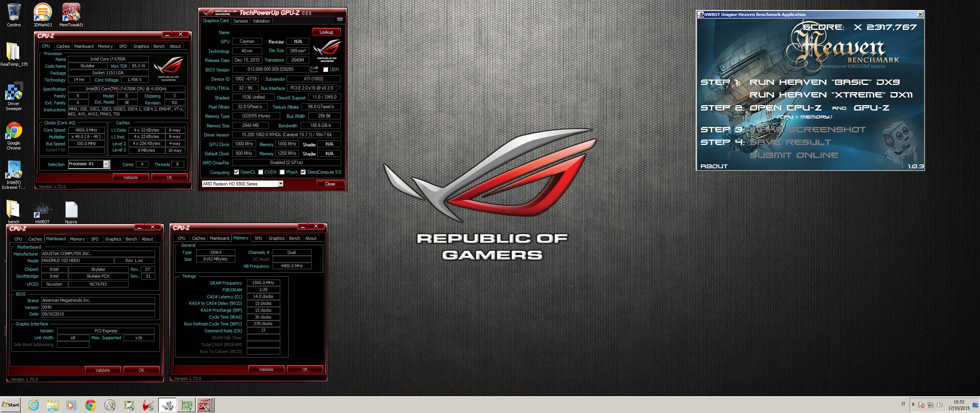Switch to HWBOT Heaven robot taskbar item
980x413 pixels.
click(167, 405)
